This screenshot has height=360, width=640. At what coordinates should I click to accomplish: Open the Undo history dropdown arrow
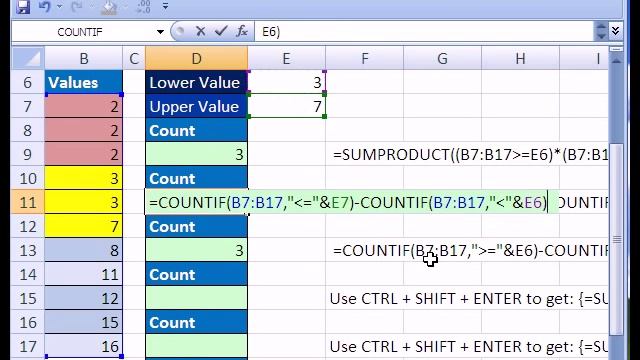[x=60, y=6]
